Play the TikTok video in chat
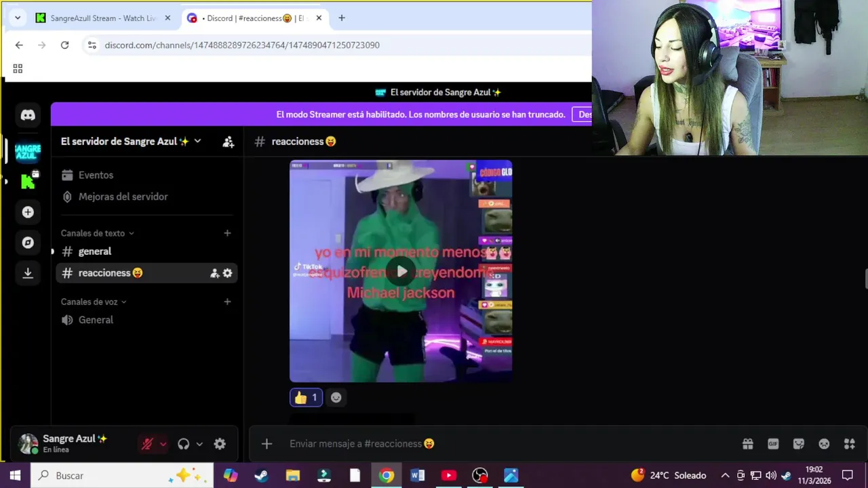868x488 pixels. coord(401,272)
